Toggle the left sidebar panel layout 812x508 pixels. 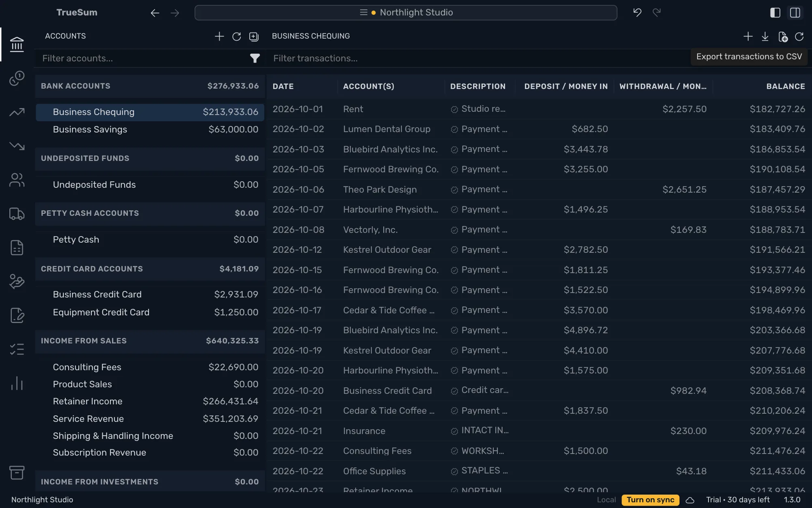coord(775,13)
